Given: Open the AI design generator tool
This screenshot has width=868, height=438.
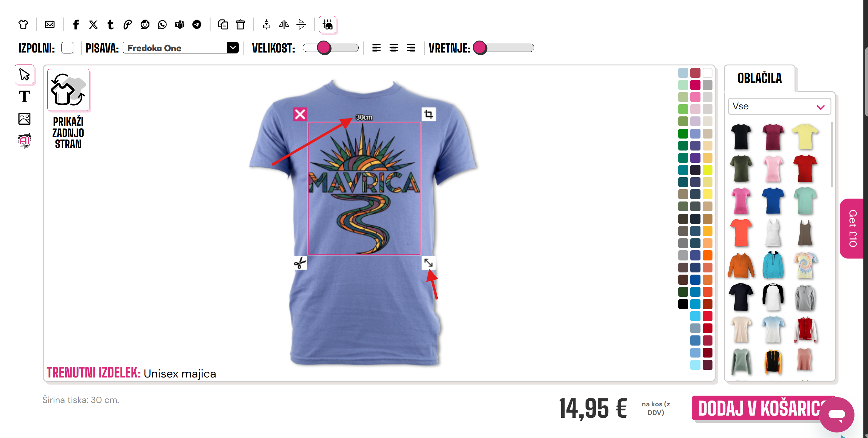Looking at the screenshot, I should pos(24,141).
